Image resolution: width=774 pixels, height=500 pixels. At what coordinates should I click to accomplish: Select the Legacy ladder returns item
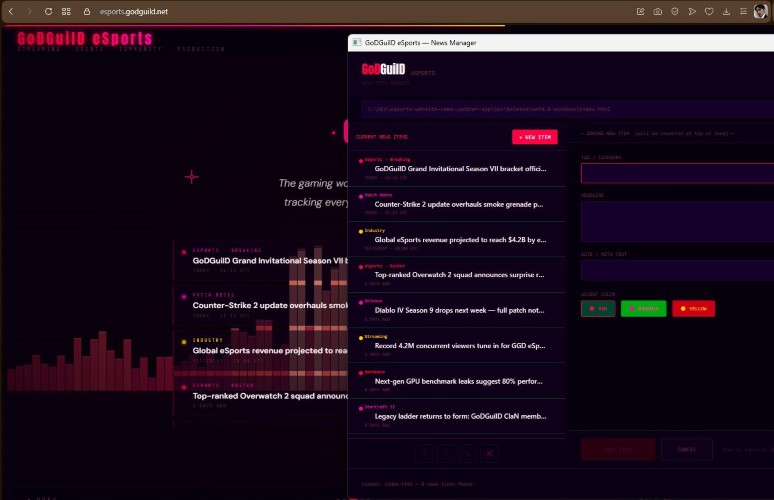coord(457,416)
